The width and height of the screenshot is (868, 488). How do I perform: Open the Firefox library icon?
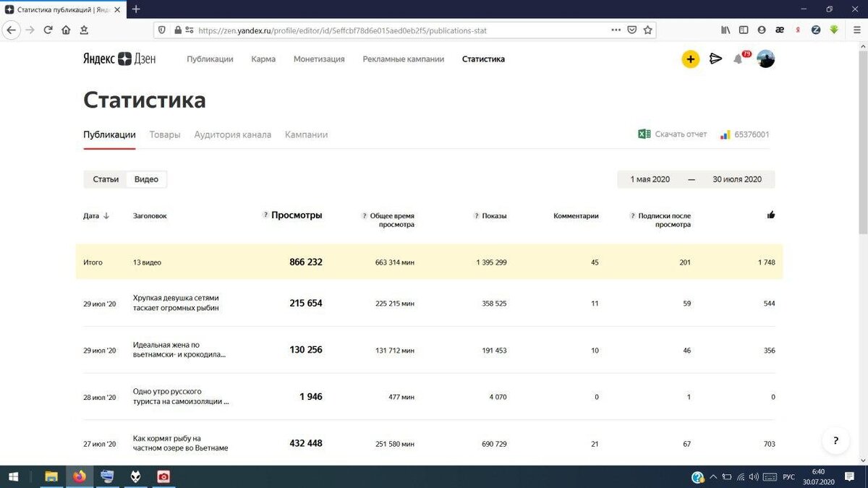pos(725,30)
